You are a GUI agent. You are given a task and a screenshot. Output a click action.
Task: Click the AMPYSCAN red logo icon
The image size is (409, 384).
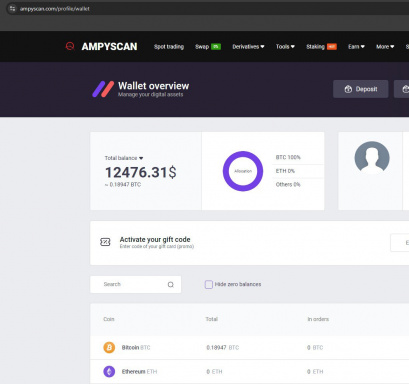click(70, 46)
